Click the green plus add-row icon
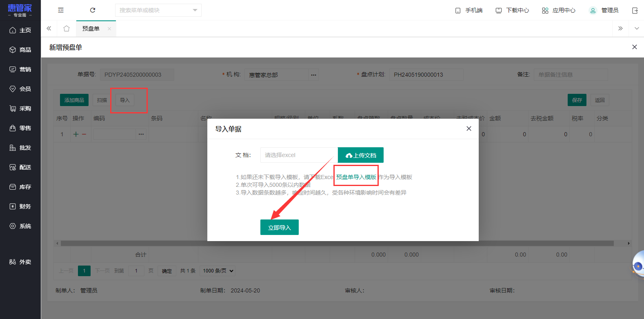 pos(76,134)
